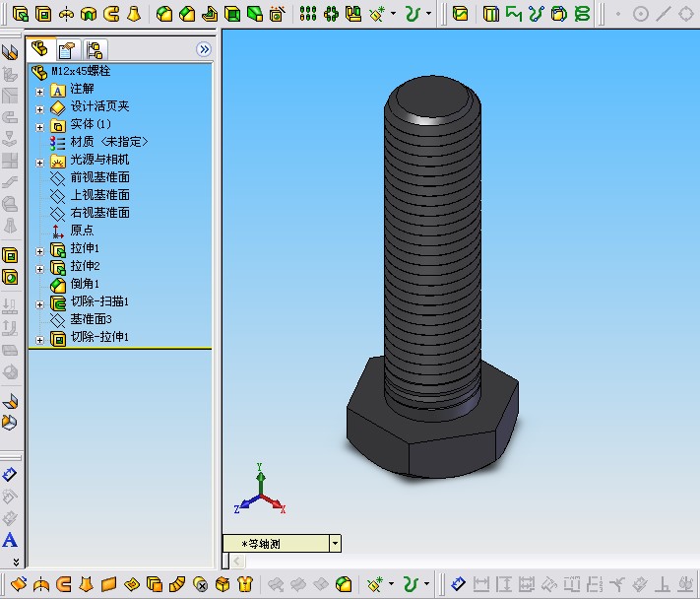Expand the panel with the double-arrow button
Viewport: 700px width, 599px height.
click(x=204, y=49)
